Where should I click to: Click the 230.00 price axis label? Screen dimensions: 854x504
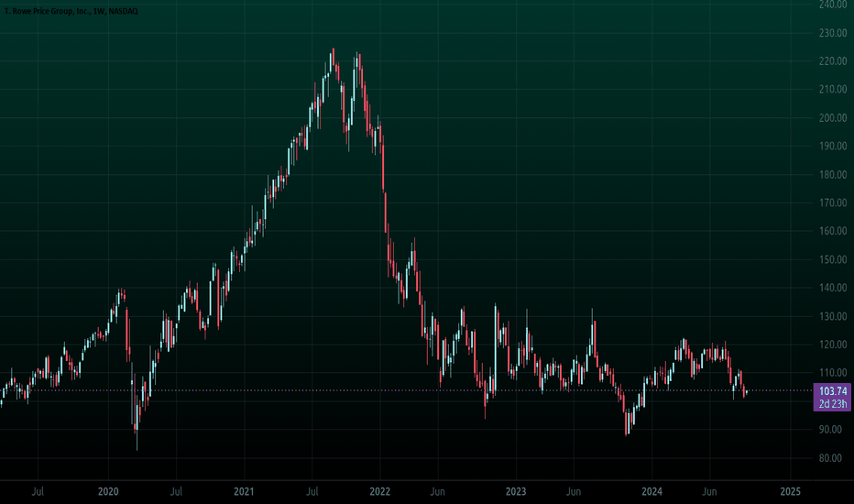pyautogui.click(x=833, y=33)
